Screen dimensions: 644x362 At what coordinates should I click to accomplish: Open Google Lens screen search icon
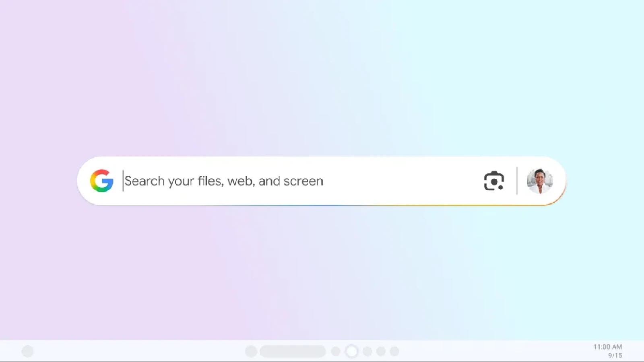coord(494,181)
